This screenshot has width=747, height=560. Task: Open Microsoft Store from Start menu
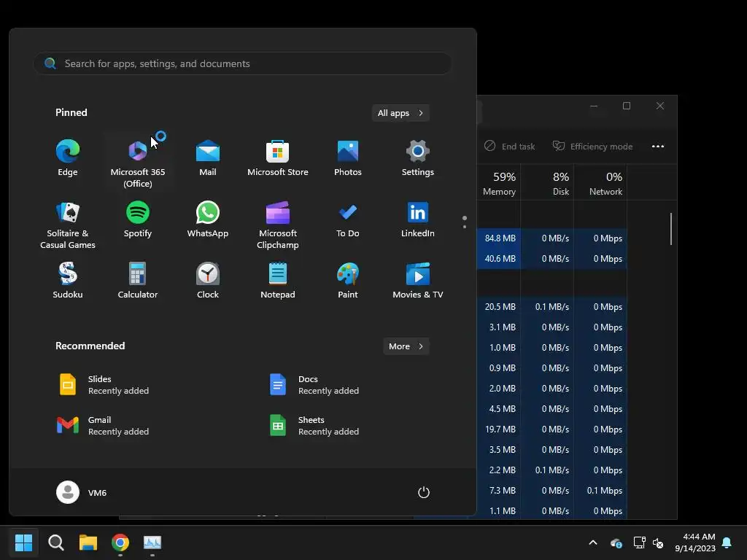click(x=278, y=158)
